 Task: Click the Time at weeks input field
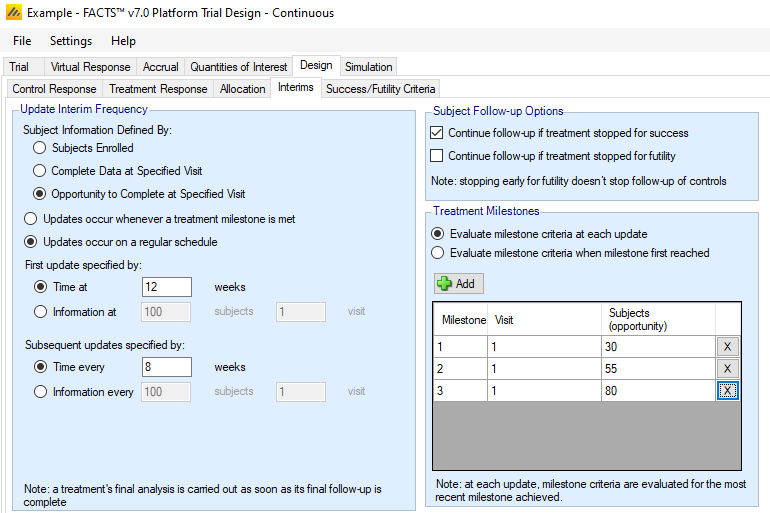(x=166, y=287)
